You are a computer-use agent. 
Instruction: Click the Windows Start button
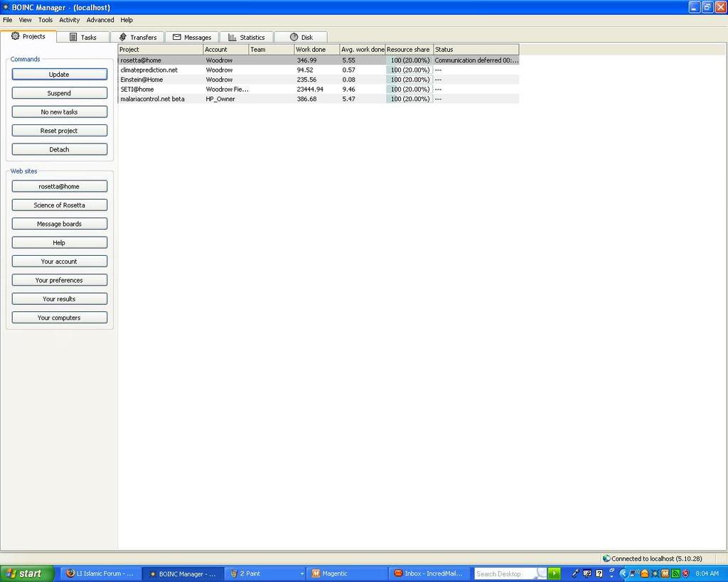pyautogui.click(x=27, y=573)
